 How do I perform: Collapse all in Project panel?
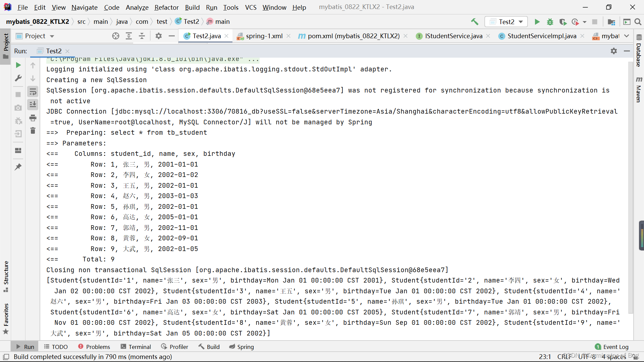[x=142, y=36]
